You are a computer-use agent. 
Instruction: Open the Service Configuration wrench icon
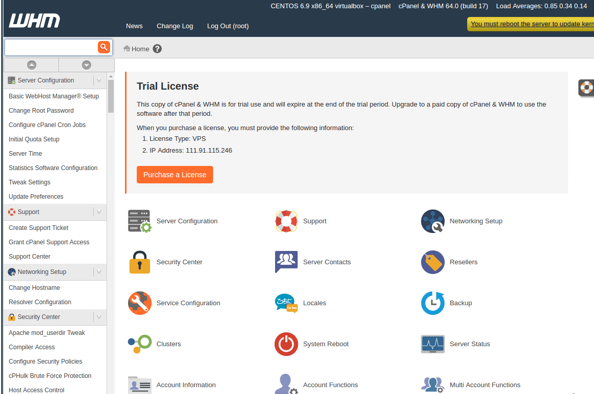point(139,303)
